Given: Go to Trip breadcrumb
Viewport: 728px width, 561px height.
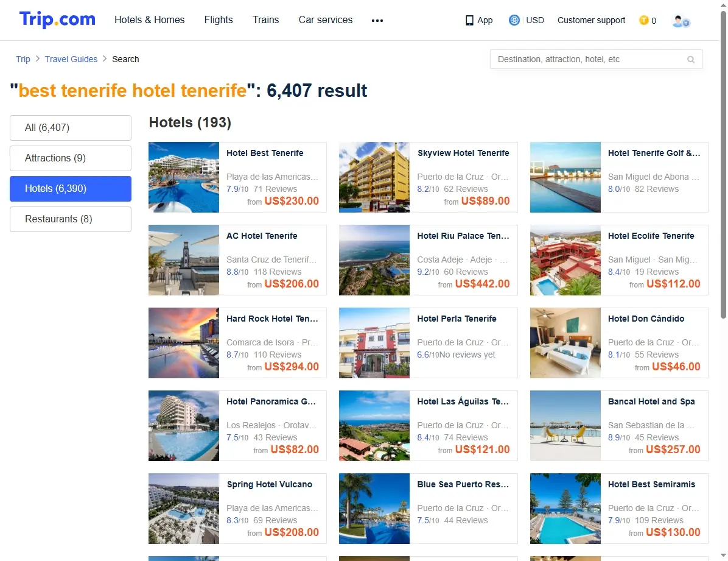Looking at the screenshot, I should 23,59.
